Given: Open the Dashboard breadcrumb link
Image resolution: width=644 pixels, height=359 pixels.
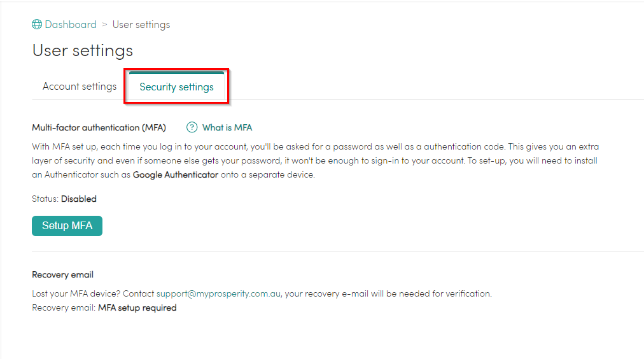Looking at the screenshot, I should pyautogui.click(x=70, y=25).
